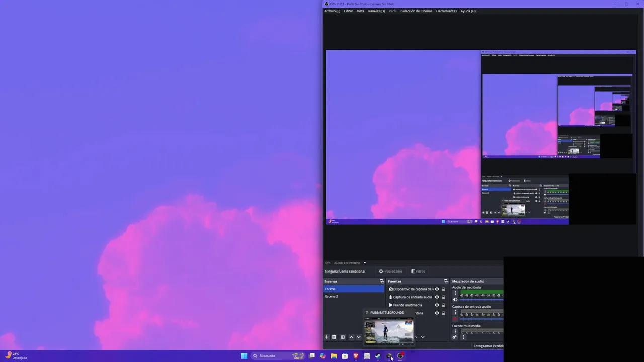Open the Colección de Escenas menu
The width and height of the screenshot is (644, 362).
click(416, 11)
